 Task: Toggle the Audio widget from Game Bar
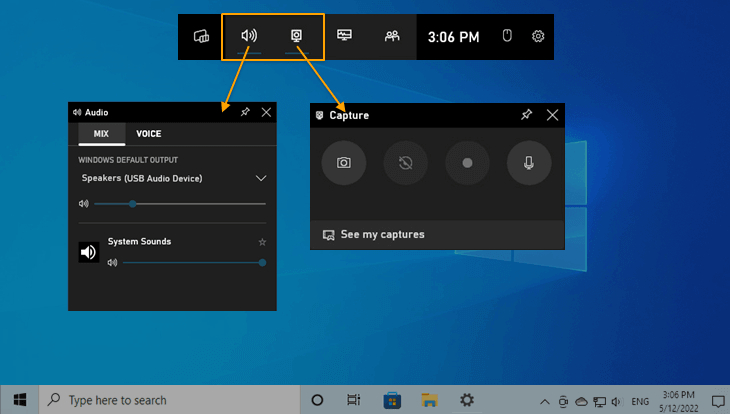point(249,36)
